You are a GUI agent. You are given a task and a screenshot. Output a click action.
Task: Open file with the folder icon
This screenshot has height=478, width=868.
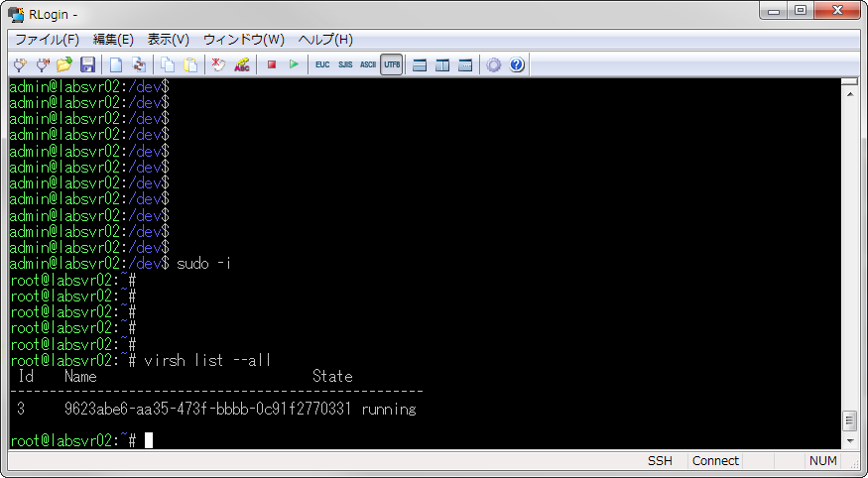(x=64, y=64)
